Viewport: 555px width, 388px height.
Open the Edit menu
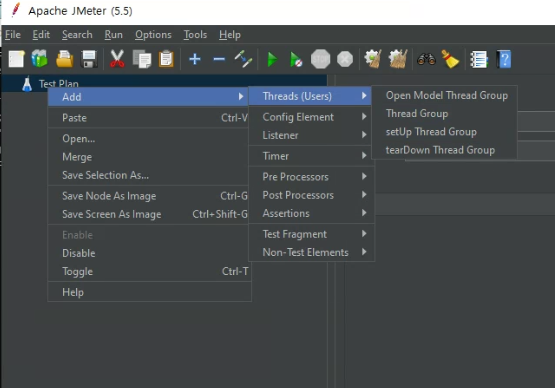tap(41, 35)
